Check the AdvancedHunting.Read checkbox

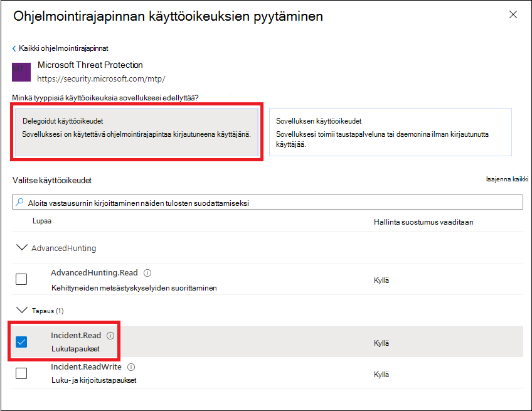(21, 279)
